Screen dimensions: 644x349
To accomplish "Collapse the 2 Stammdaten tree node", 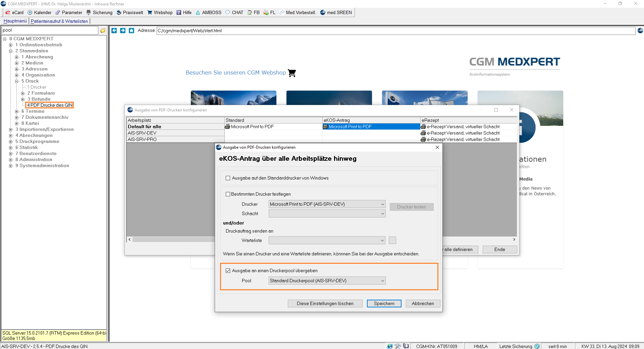I will pyautogui.click(x=11, y=51).
